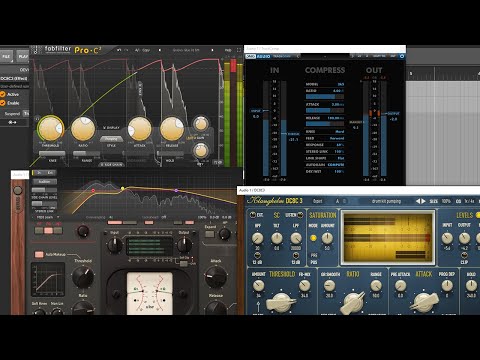Turn the black Threshold knob beside Auto Makeup
Screen dimensions: 480x360
coord(83,278)
